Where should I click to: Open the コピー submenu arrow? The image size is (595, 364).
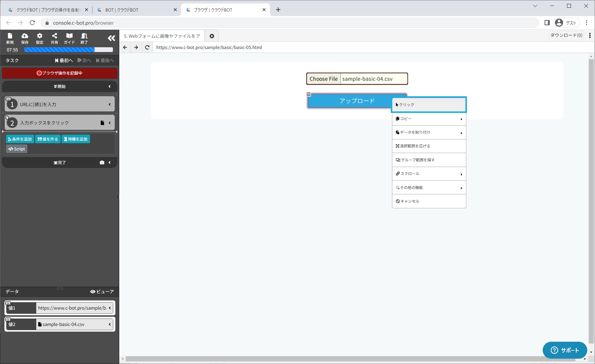[461, 119]
